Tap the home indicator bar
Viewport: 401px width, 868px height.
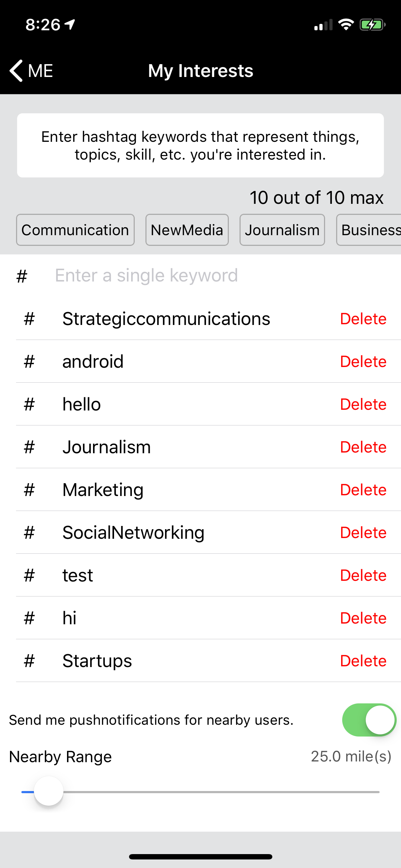(200, 857)
